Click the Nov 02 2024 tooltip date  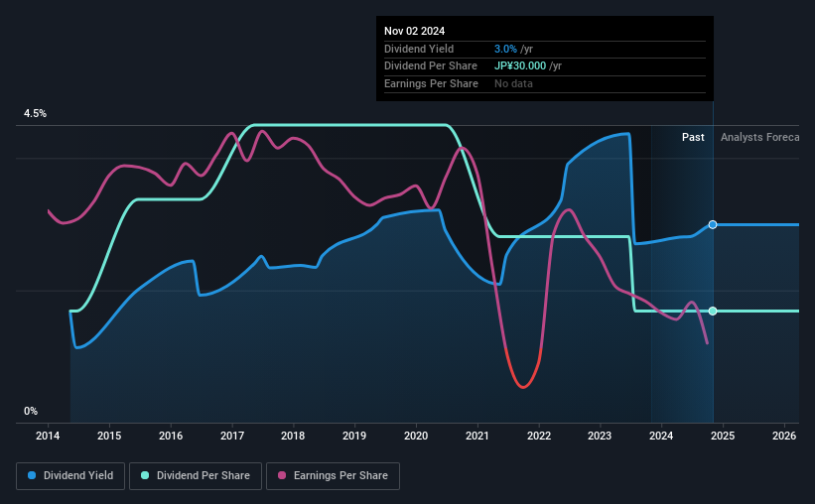[414, 31]
